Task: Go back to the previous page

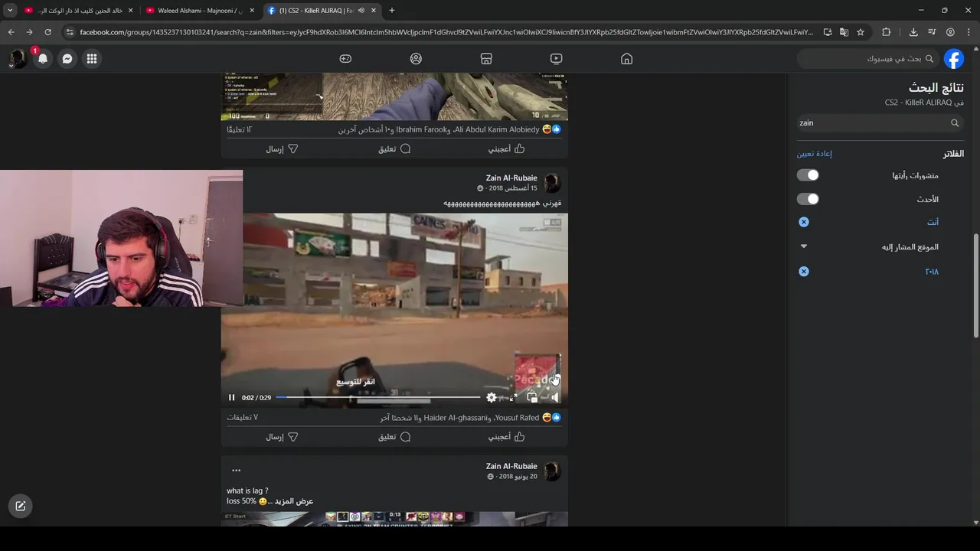Action: (x=11, y=32)
